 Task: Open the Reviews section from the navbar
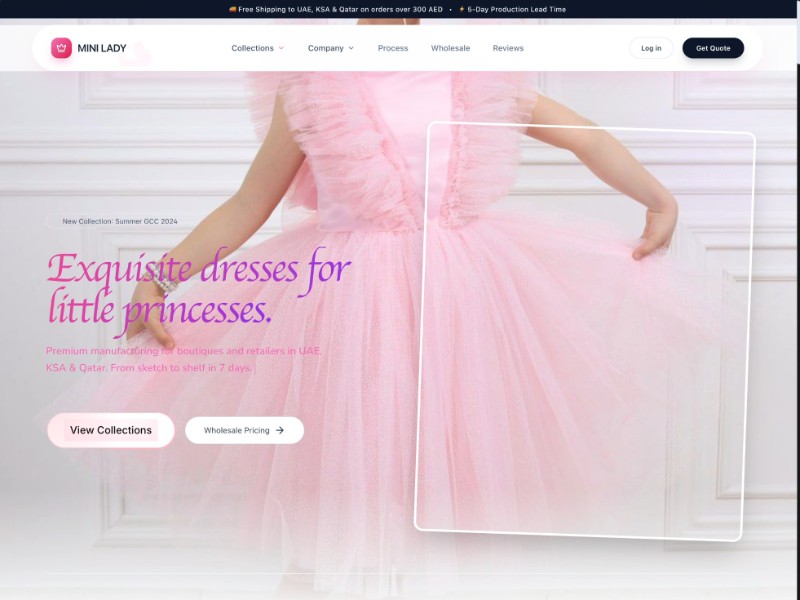pyautogui.click(x=508, y=48)
